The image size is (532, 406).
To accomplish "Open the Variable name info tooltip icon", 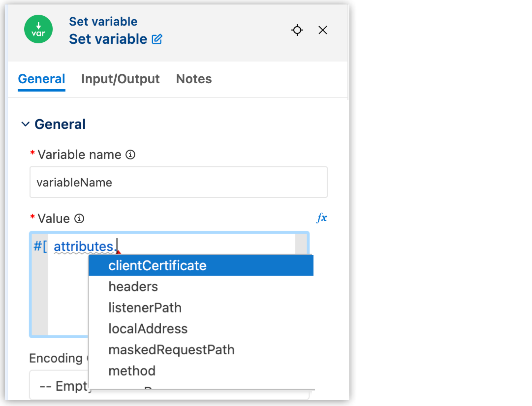I will point(130,155).
